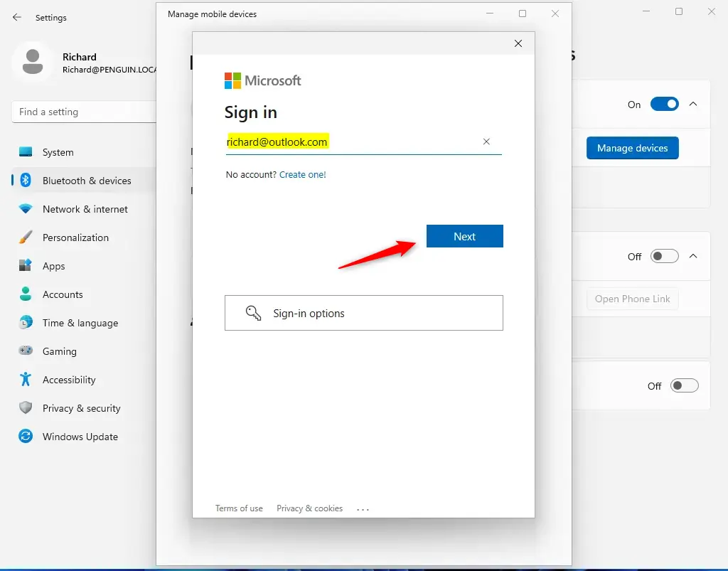Click the Gaming controller icon
The height and width of the screenshot is (571, 728).
pos(26,351)
